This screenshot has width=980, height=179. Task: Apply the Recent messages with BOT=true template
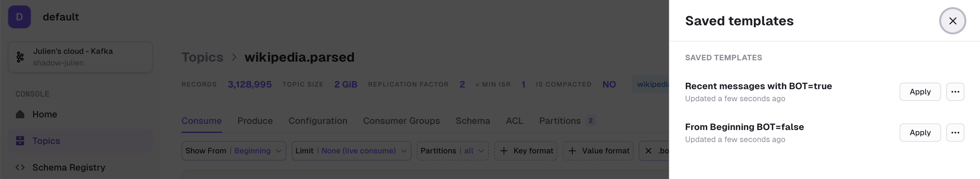[920, 92]
